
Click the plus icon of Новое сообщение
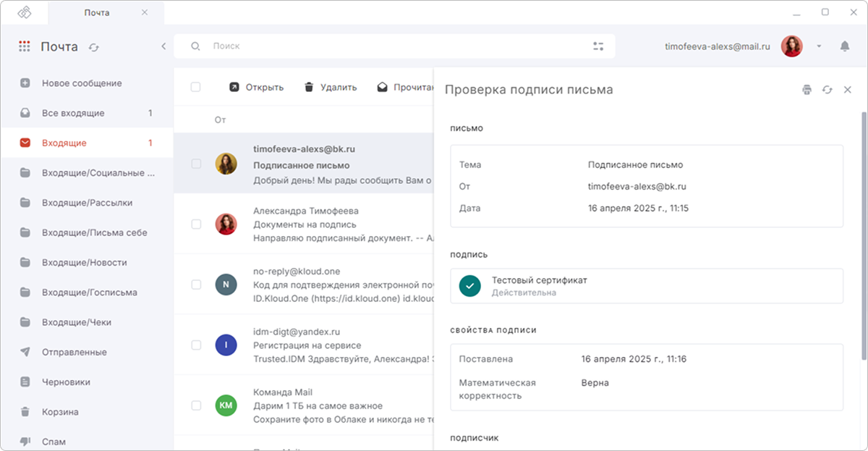[x=25, y=83]
